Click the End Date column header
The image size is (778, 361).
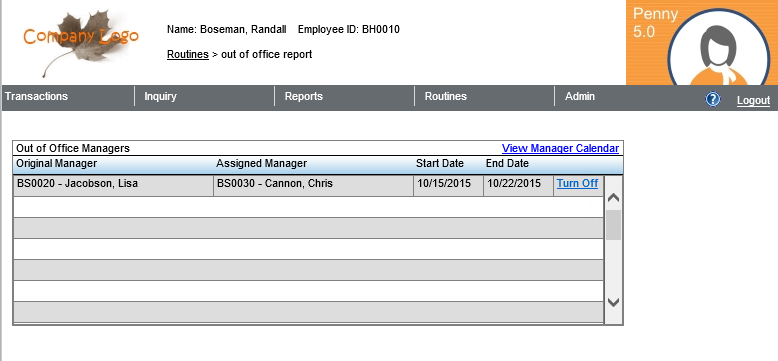507,163
